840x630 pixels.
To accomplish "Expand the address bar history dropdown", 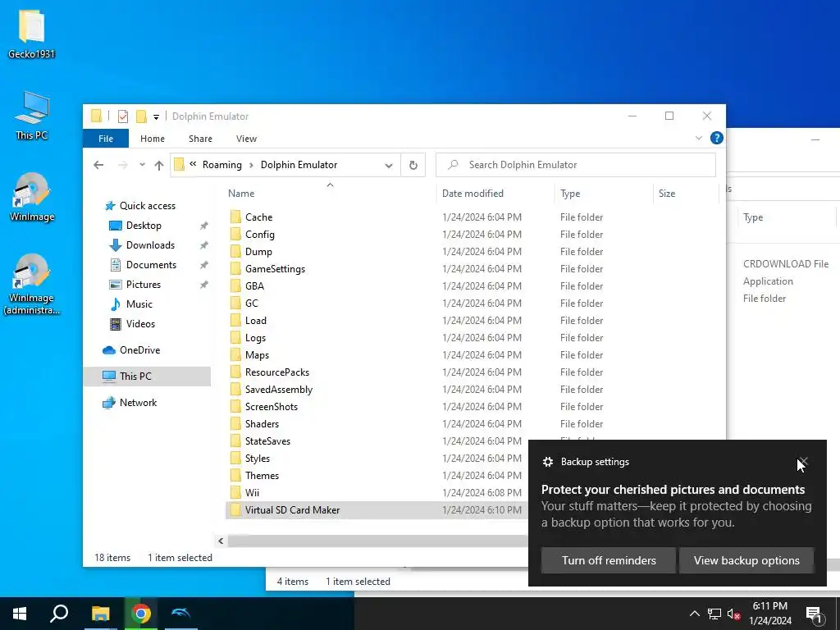I will tap(388, 165).
